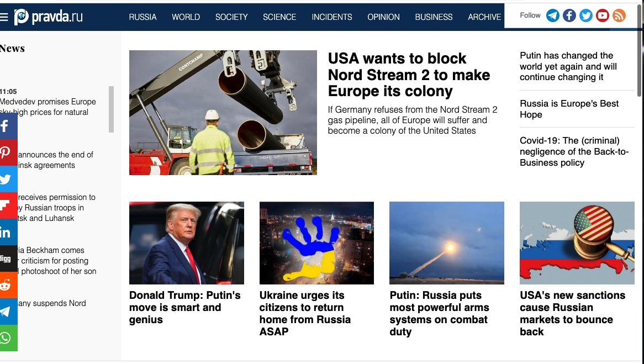Open the OPINION section
The width and height of the screenshot is (644, 364).
click(x=384, y=17)
